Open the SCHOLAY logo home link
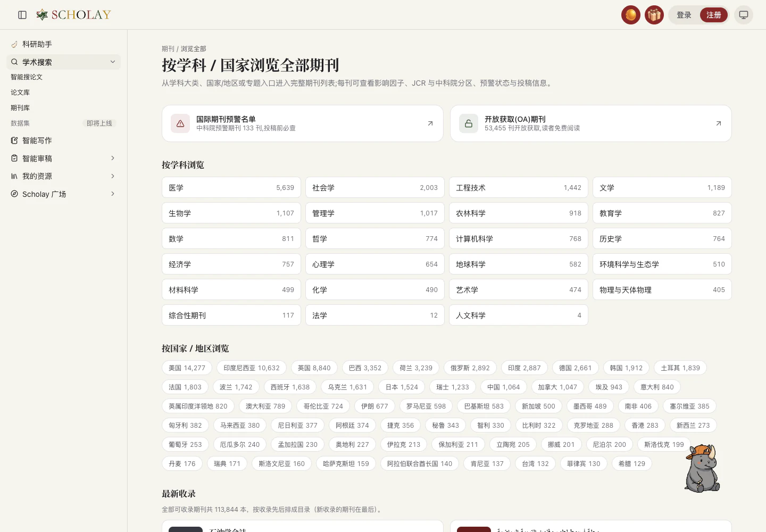766x532 pixels. pyautogui.click(x=73, y=15)
